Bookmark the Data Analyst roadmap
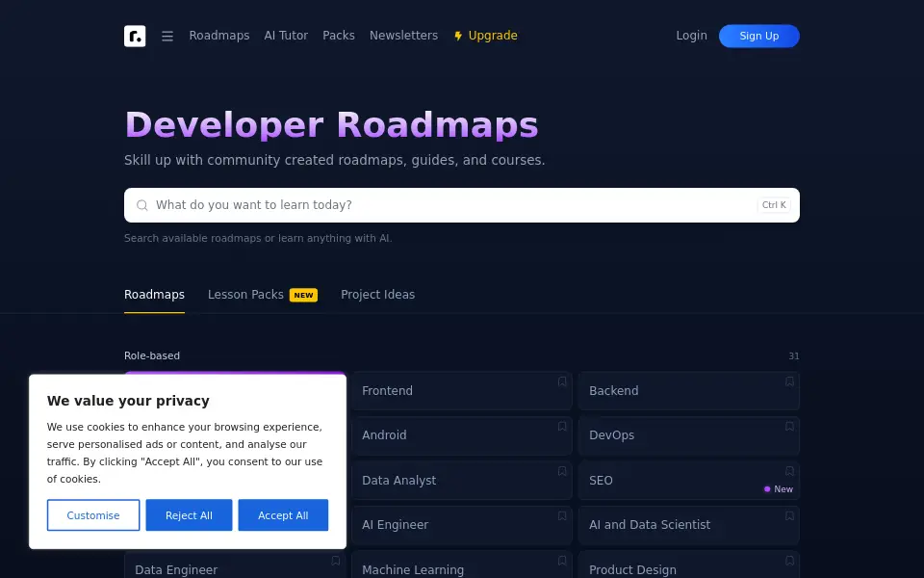 coord(562,471)
